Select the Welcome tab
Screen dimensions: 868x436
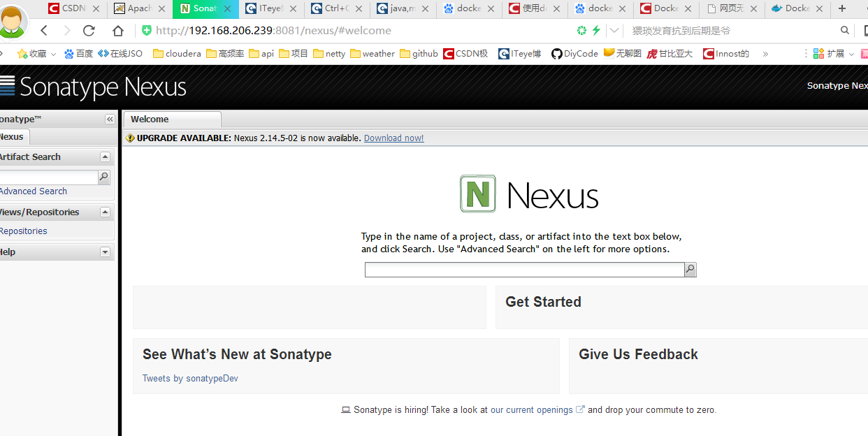tap(172, 119)
